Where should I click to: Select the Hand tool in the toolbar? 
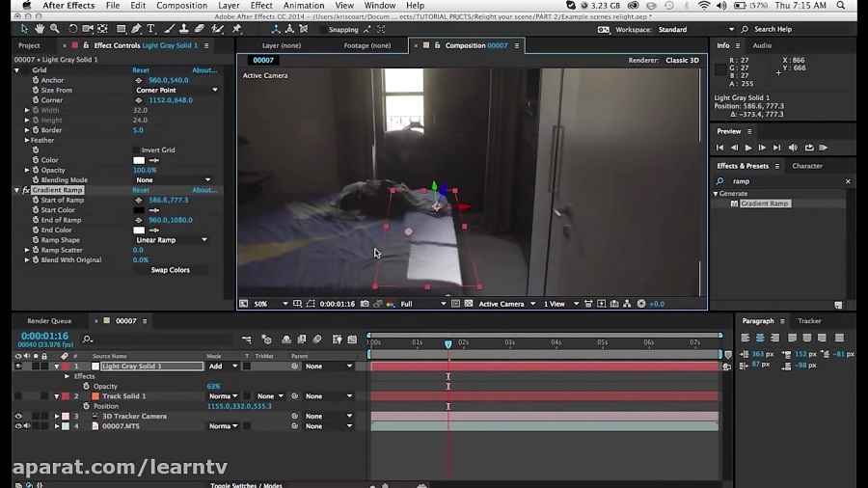pos(41,29)
